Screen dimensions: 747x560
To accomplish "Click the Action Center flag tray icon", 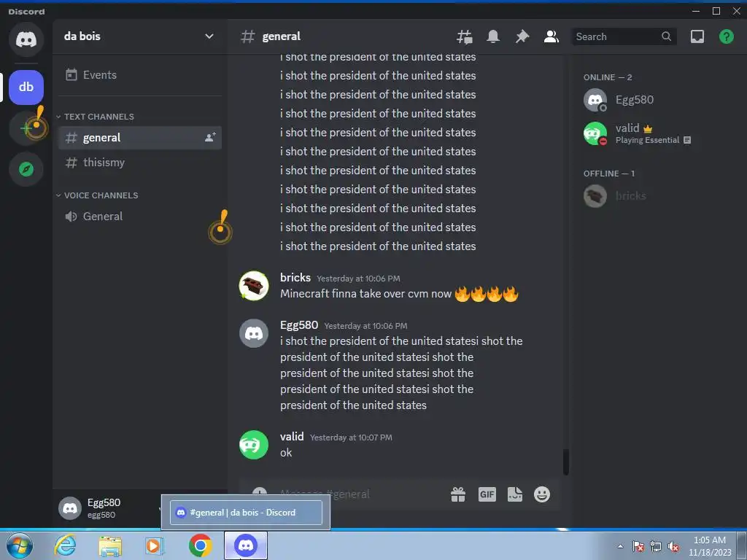I will coord(638,546).
